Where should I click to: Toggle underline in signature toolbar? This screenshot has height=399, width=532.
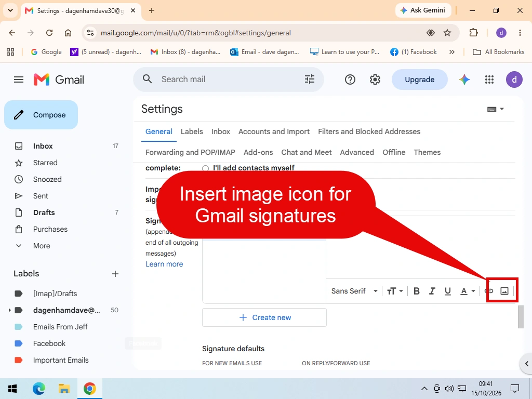point(447,291)
